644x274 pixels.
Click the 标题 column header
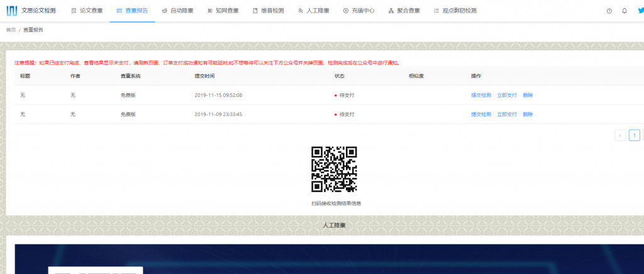pyautogui.click(x=25, y=76)
